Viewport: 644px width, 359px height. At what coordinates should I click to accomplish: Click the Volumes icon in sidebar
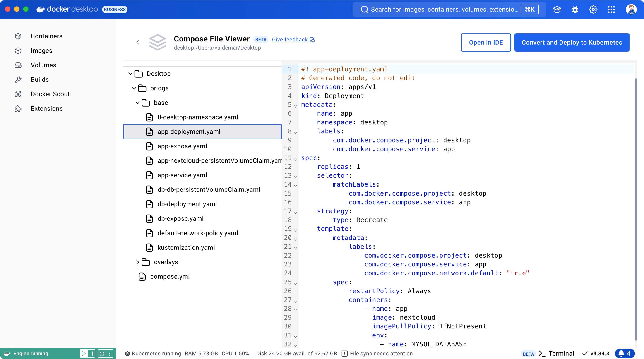click(18, 65)
